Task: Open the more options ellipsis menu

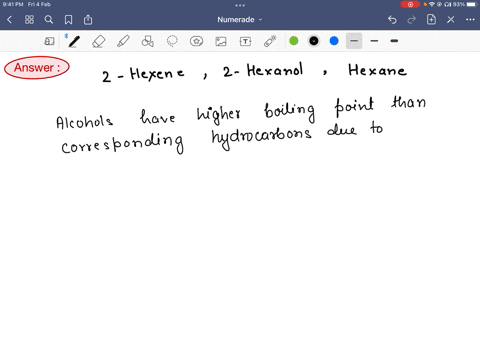Action: pos(470,20)
